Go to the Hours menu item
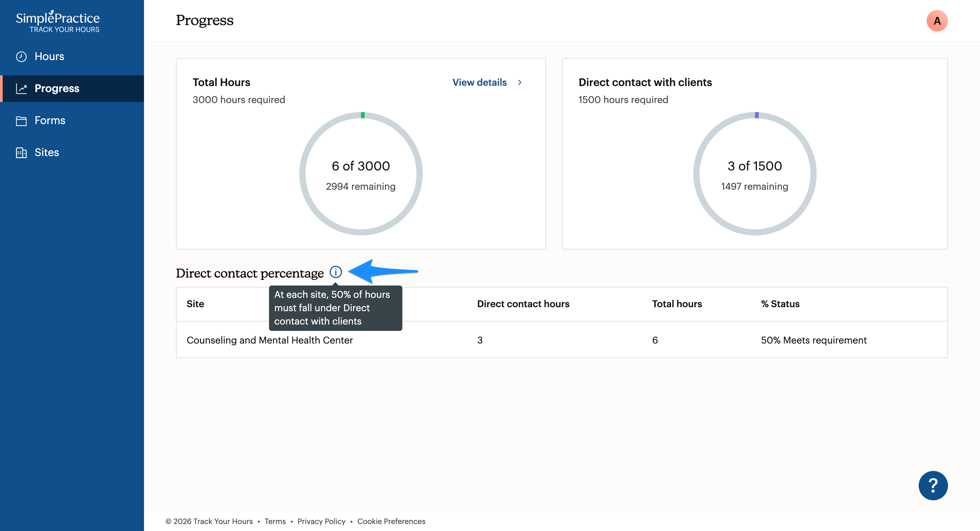Viewport: 980px width, 531px height. 72,56
